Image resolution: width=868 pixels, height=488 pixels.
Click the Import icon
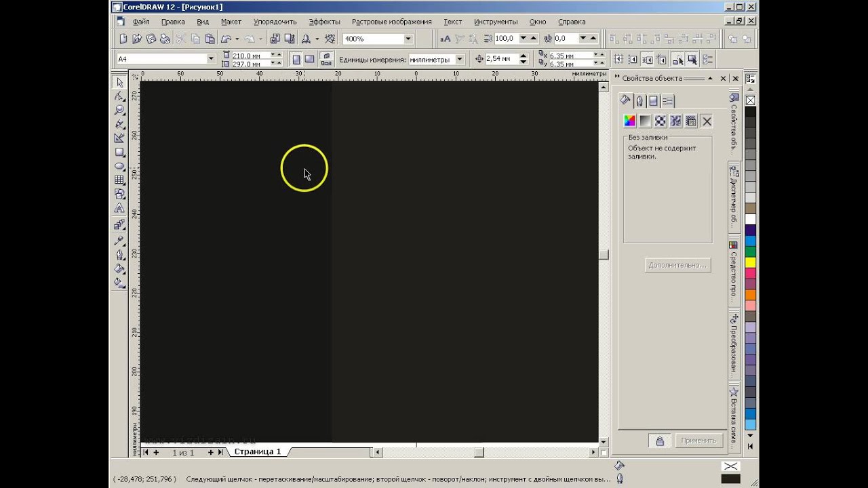tap(275, 39)
